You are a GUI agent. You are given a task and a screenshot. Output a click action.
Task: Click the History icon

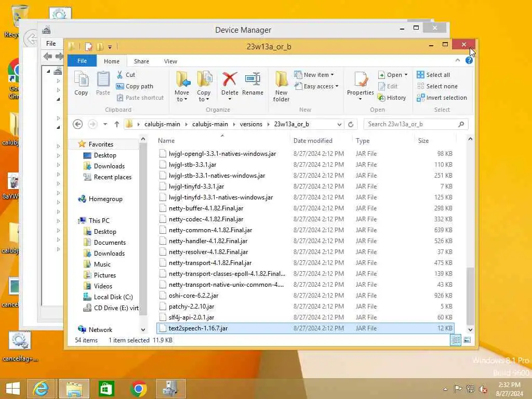click(x=392, y=98)
